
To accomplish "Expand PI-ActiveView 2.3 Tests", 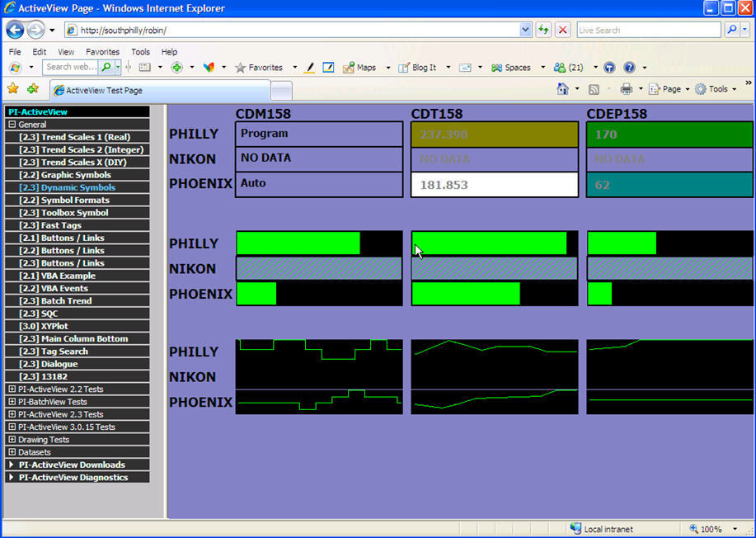I will pyautogui.click(x=12, y=414).
